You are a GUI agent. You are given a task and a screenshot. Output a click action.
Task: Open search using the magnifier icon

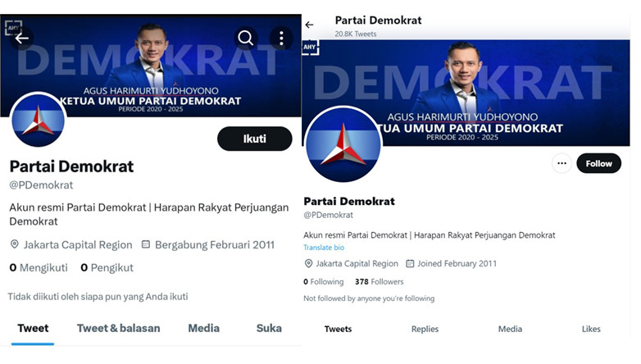click(x=246, y=38)
